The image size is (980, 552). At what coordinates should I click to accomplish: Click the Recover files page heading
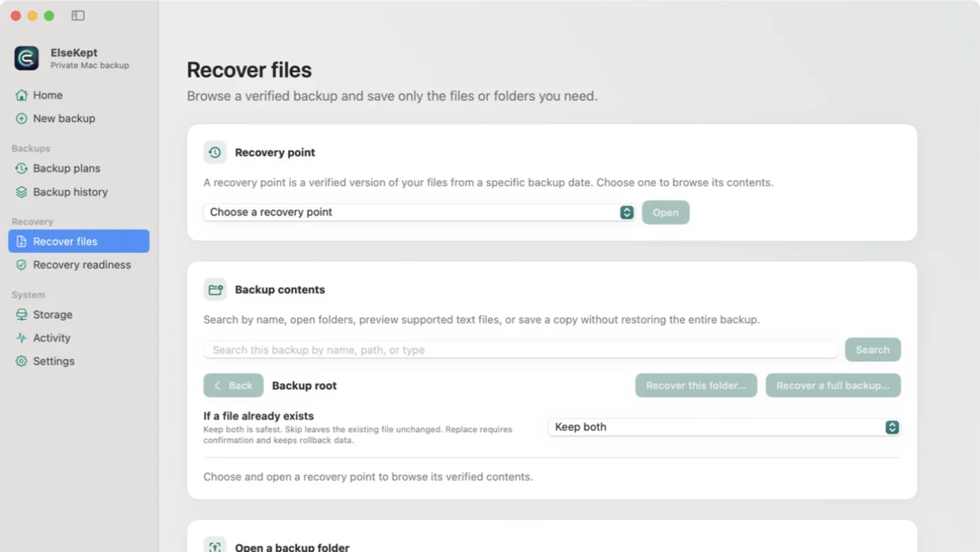pos(249,70)
